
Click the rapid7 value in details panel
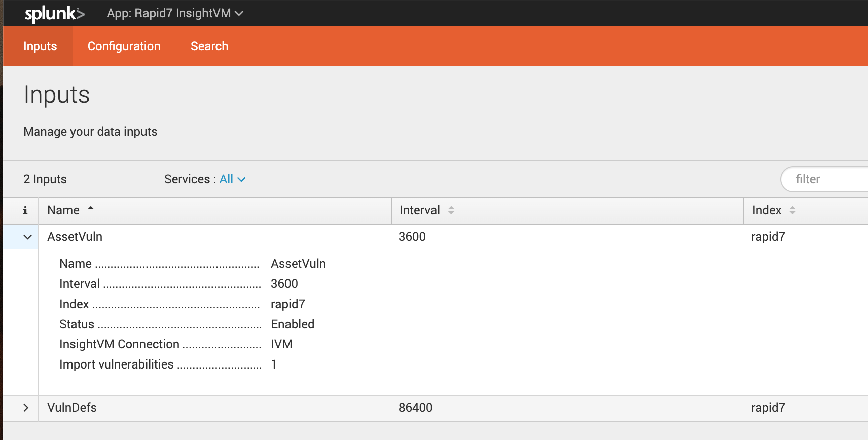click(x=288, y=304)
